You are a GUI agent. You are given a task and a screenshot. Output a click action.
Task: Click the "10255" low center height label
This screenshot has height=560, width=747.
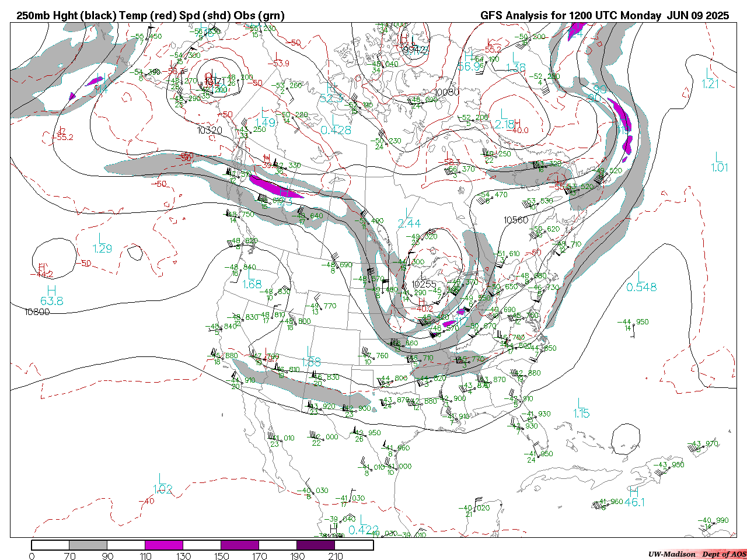pyautogui.click(x=424, y=284)
